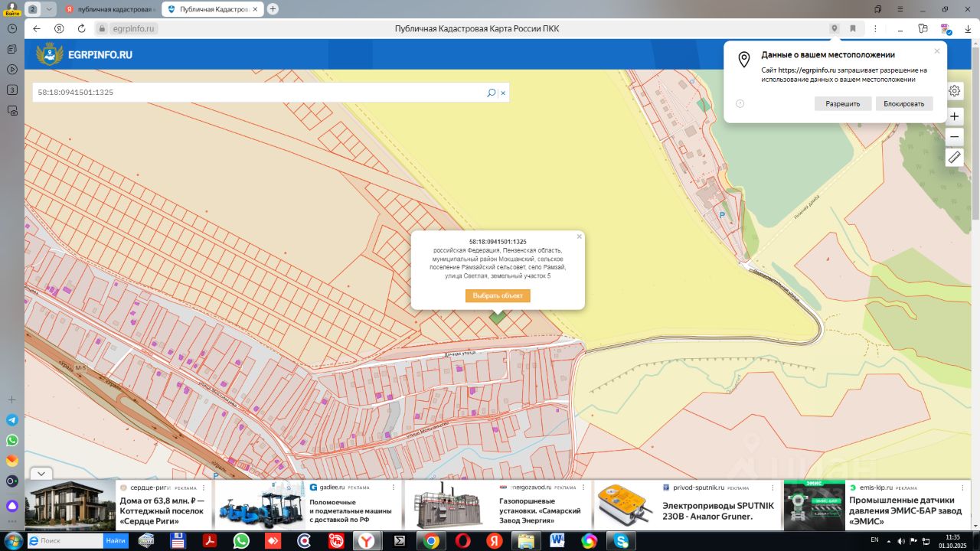980x551 pixels.
Task: Close the parcel info popup
Action: [579, 236]
